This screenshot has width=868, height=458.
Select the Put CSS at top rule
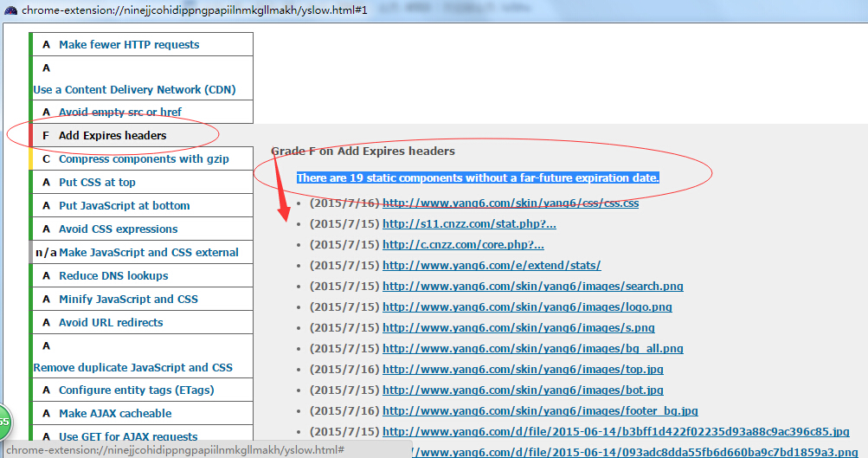point(97,182)
